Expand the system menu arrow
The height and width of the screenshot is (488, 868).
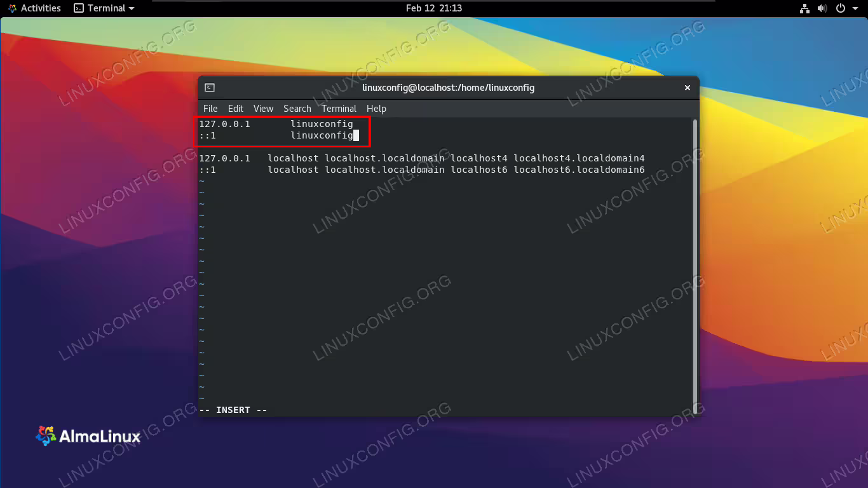(x=855, y=8)
